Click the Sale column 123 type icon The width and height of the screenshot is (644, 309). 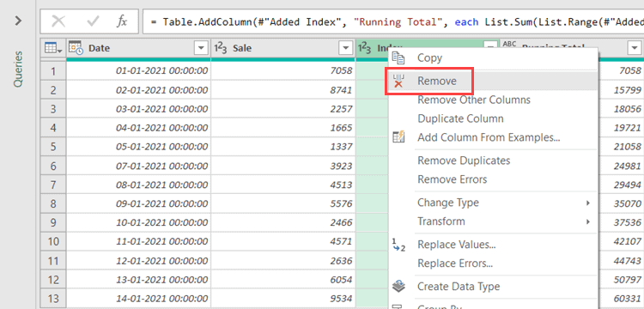pos(220,48)
